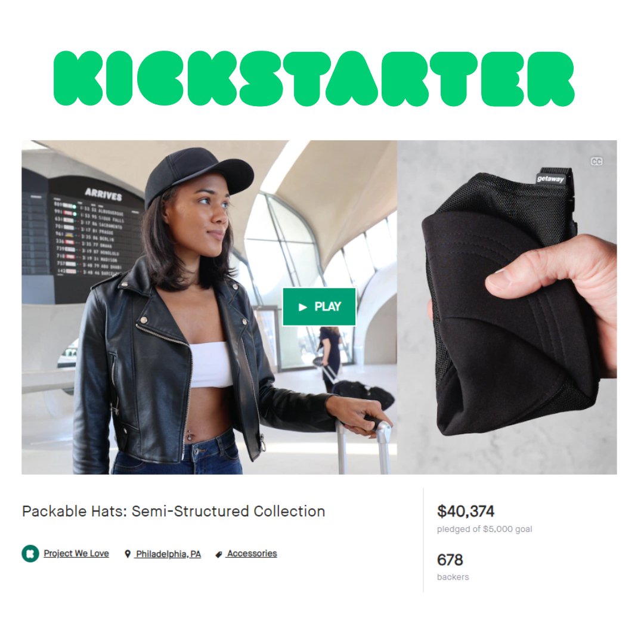Click the Project We Love badge icon
The image size is (644, 644).
(30, 553)
